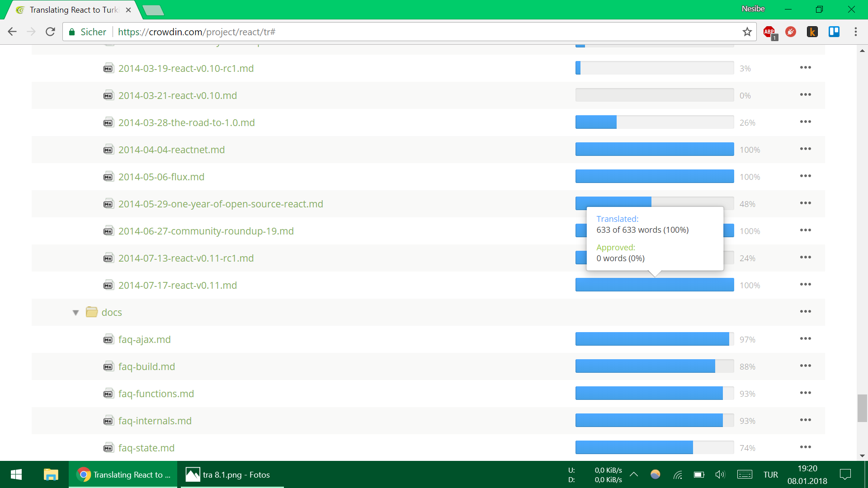Open the 2014-07-17-react-v0.11.md file
This screenshot has height=488, width=868.
click(x=178, y=285)
